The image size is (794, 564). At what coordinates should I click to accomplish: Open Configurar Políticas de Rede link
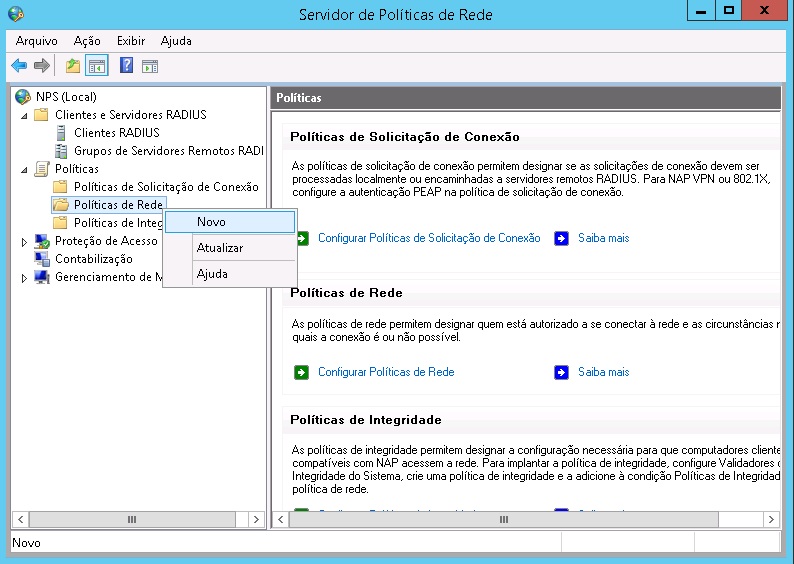(x=386, y=372)
